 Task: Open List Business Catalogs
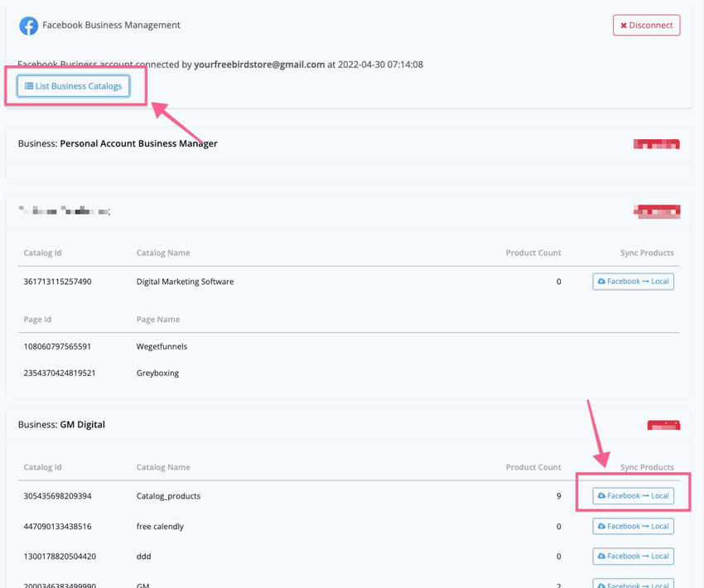tap(74, 86)
